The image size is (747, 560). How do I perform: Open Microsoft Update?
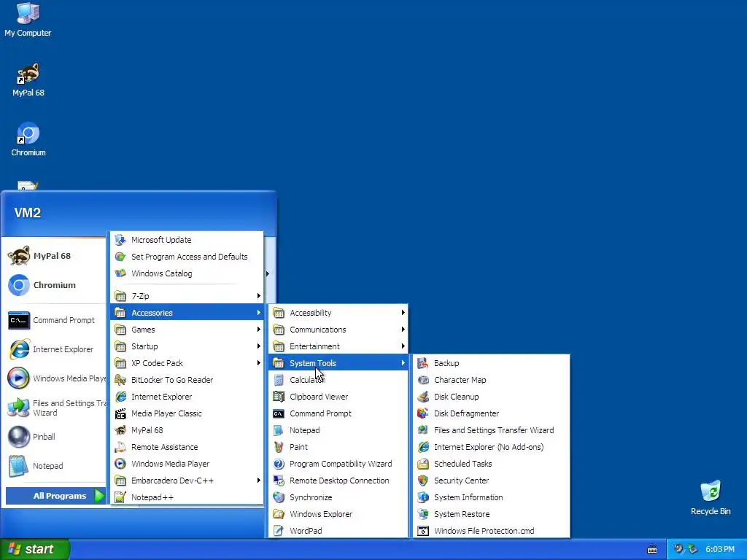click(x=187, y=239)
